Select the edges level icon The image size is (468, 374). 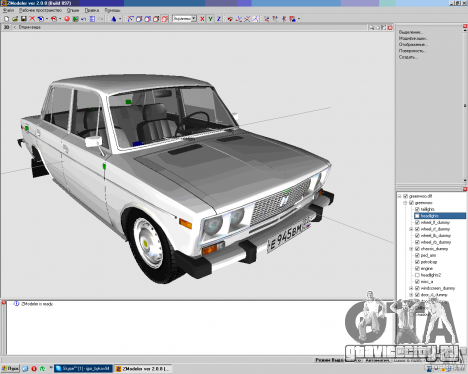click(139, 19)
